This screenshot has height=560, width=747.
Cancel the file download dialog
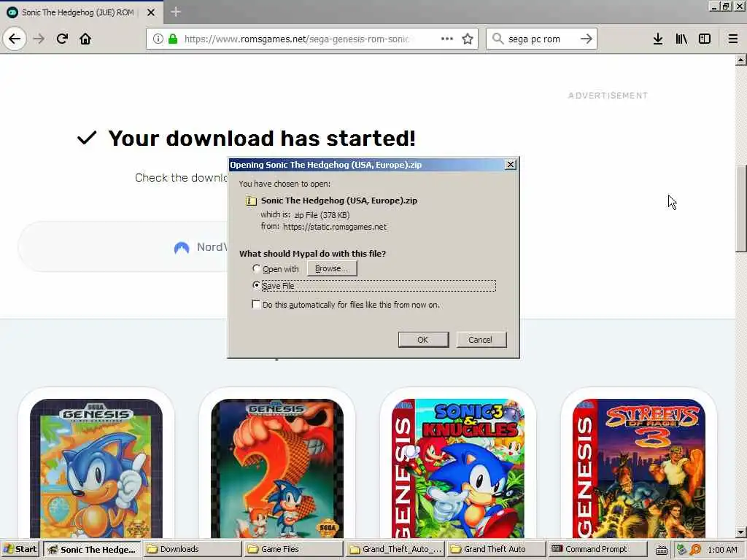point(481,340)
